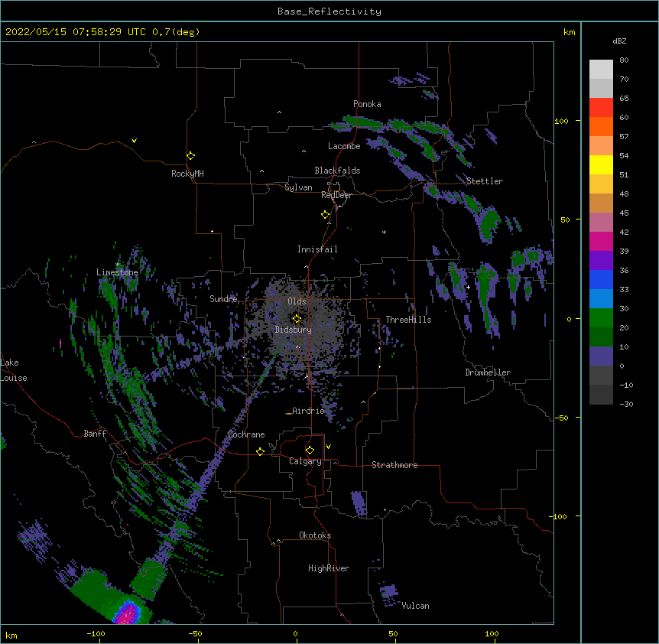Click the Olds city label

[297, 301]
